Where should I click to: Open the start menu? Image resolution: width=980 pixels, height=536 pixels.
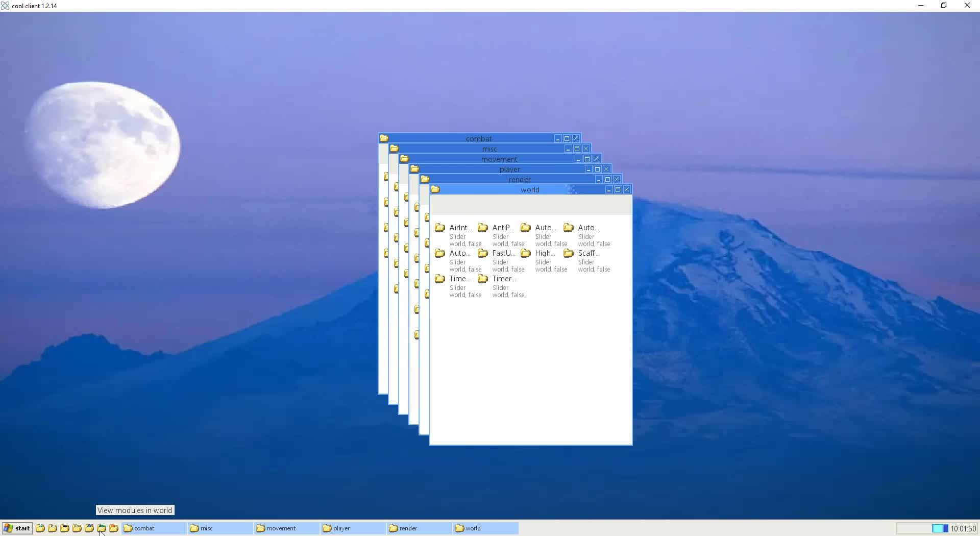[x=17, y=528]
